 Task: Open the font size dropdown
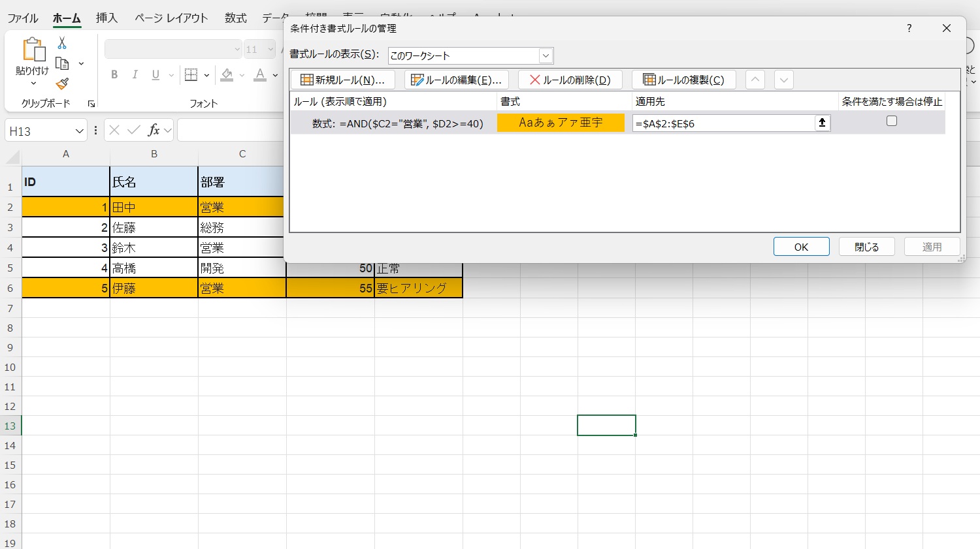(x=270, y=50)
